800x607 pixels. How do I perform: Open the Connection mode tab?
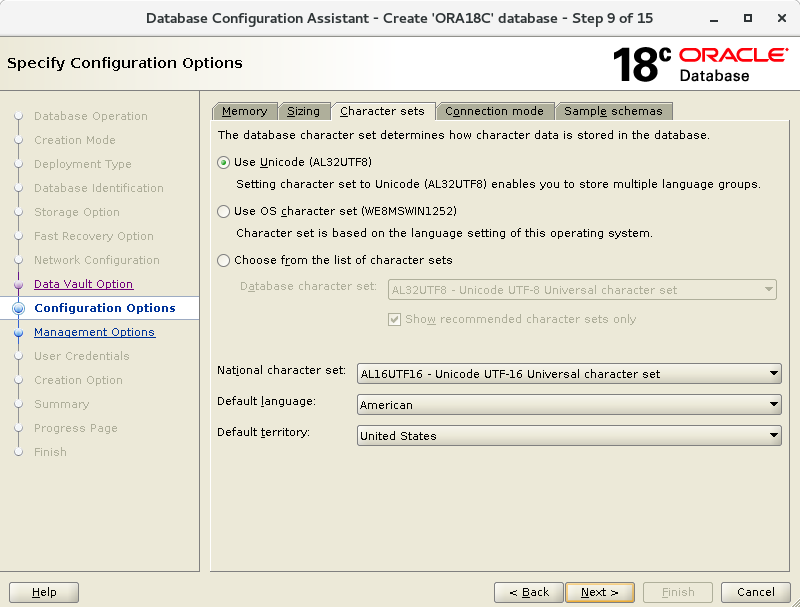[494, 111]
